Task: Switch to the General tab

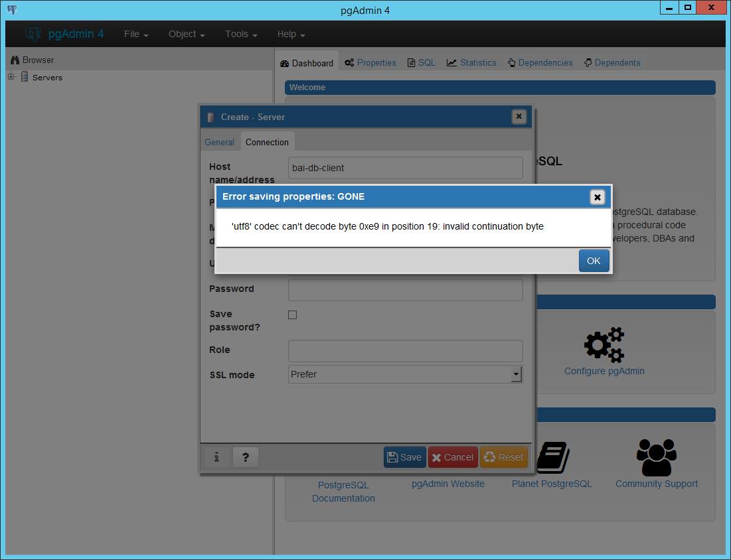Action: pos(219,142)
